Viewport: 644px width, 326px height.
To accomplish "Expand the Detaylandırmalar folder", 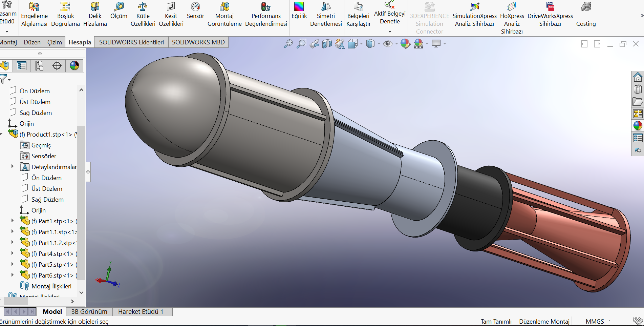I will [x=13, y=167].
